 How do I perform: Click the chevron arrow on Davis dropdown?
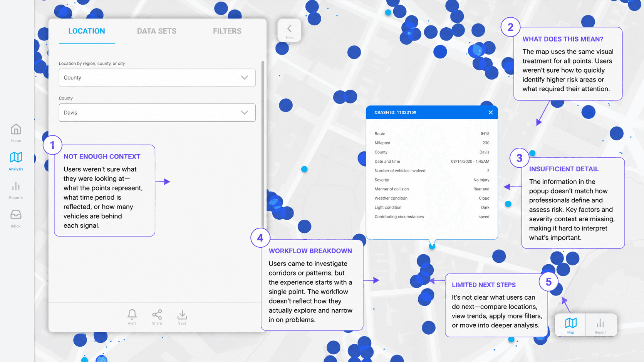point(244,113)
